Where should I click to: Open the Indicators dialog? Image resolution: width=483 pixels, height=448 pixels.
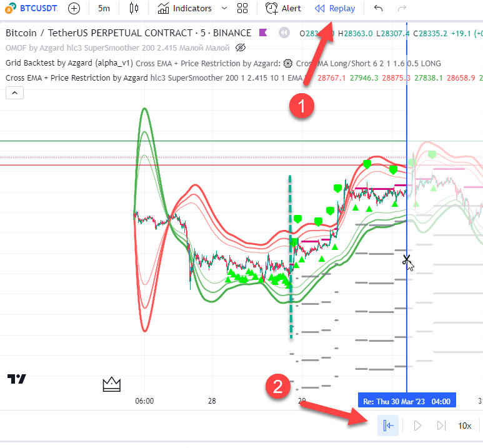coord(184,8)
